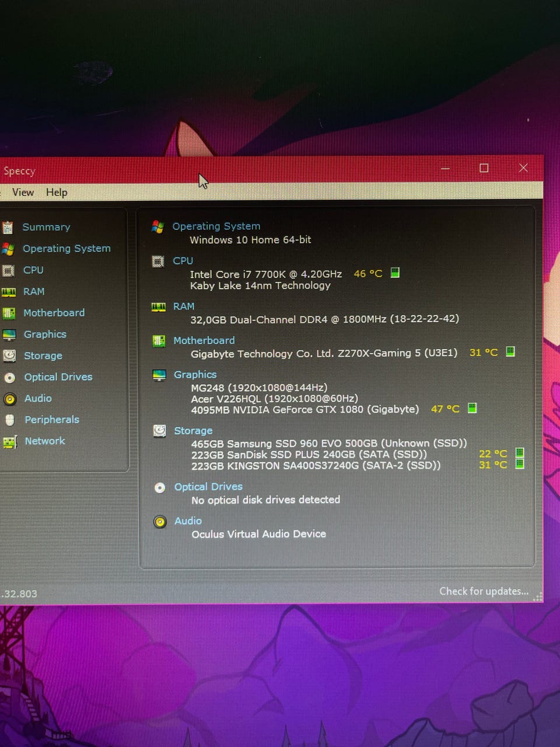560x747 pixels.
Task: Click the CPU temperature indicator next to 46 °C
Action: [x=395, y=273]
